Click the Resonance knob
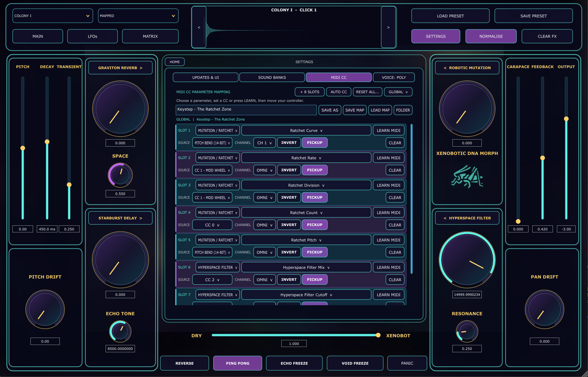Image resolution: width=588 pixels, height=377 pixels. click(467, 331)
